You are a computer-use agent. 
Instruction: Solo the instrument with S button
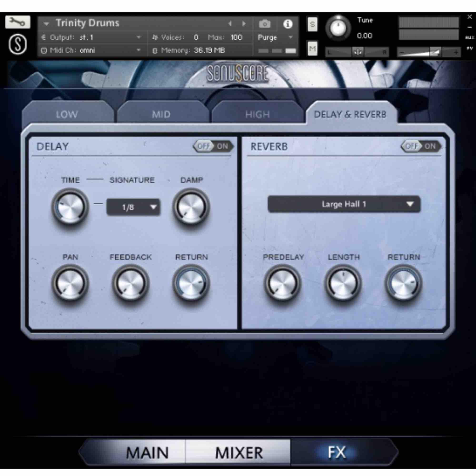[x=312, y=24]
